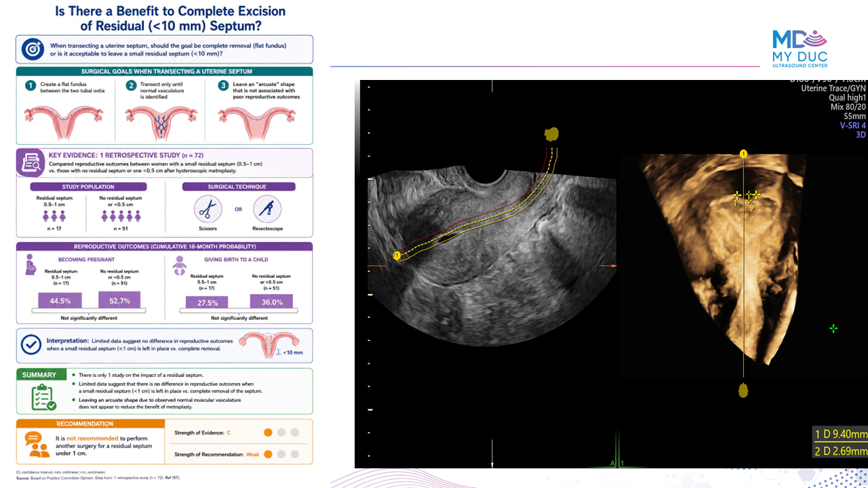Click the baby icon beside Giving Birth
This screenshot has width=868, height=488.
180,265
